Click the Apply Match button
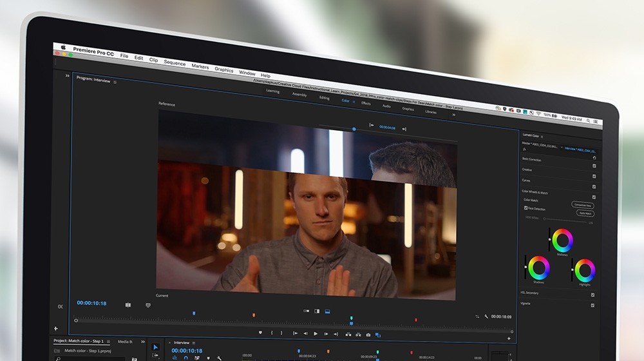This screenshot has height=361, width=644. [x=585, y=213]
